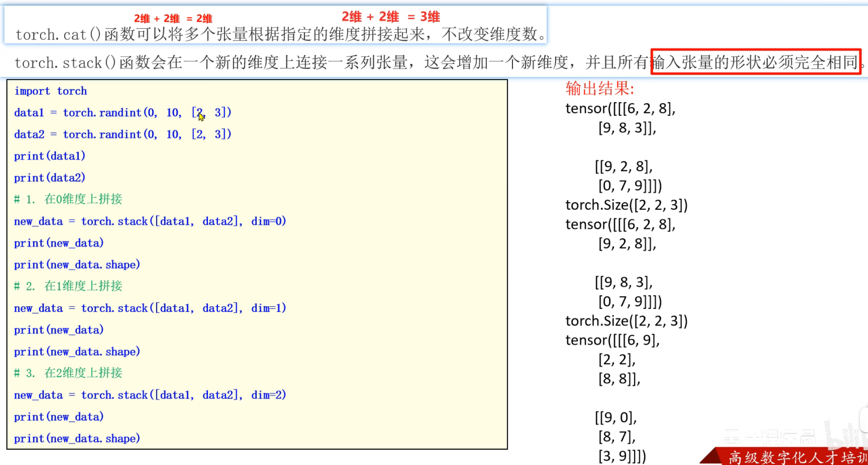
Task: Click the red heading 输出结果:
Action: [599, 89]
